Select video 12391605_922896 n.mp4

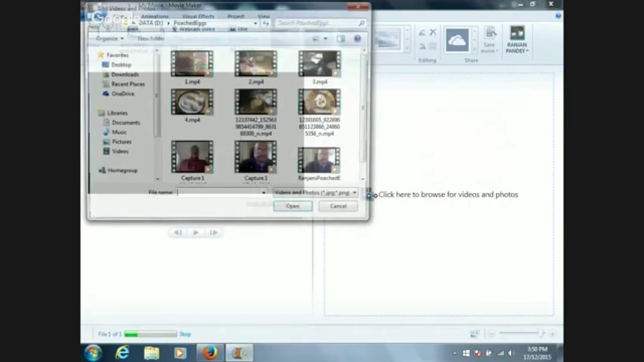319,102
